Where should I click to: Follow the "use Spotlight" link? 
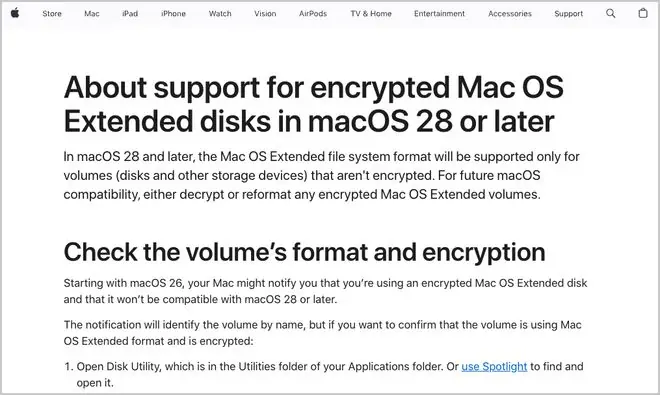(494, 367)
